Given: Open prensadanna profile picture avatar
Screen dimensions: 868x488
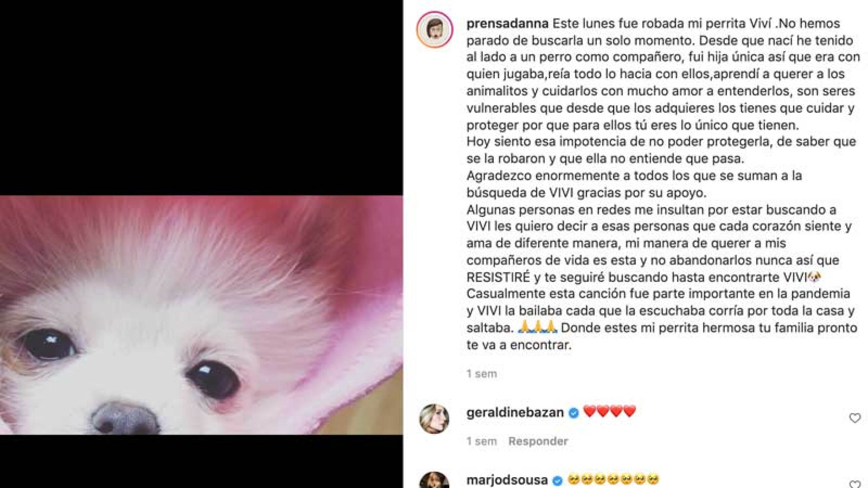Looking at the screenshot, I should [x=435, y=29].
